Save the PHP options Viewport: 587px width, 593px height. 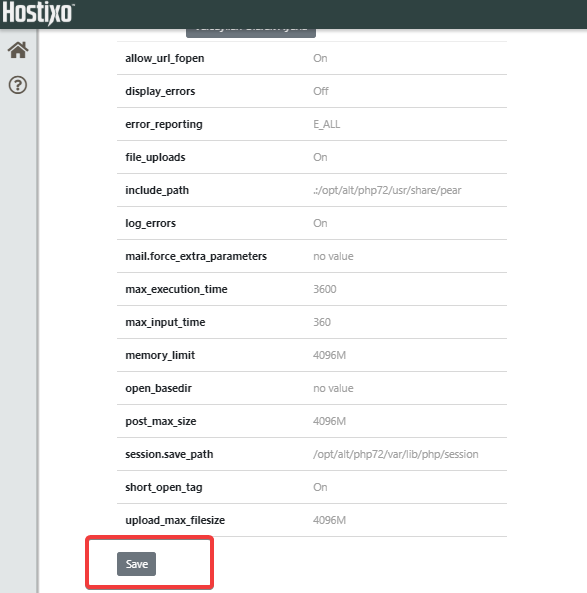136,564
